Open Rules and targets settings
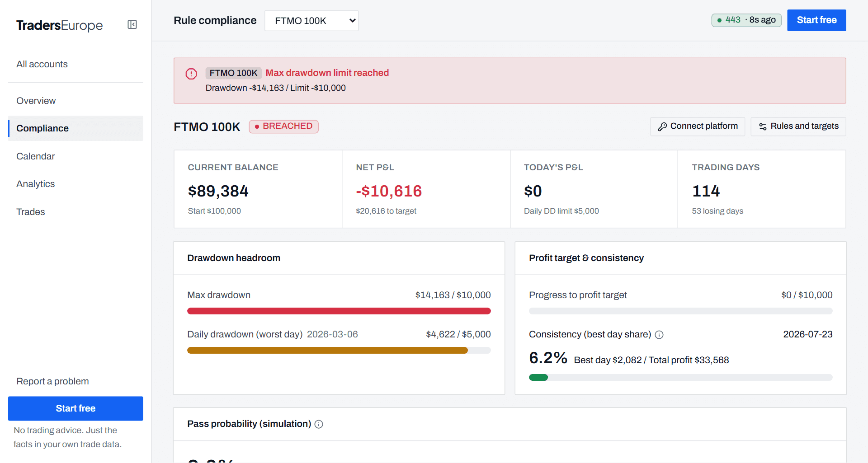868x463 pixels. pos(798,126)
